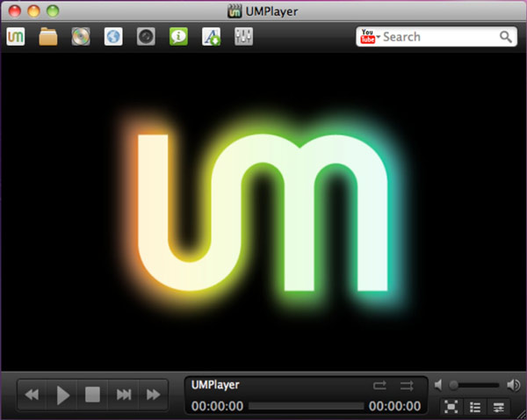Click the total duration time on the right
The width and height of the screenshot is (527, 420).
[394, 406]
